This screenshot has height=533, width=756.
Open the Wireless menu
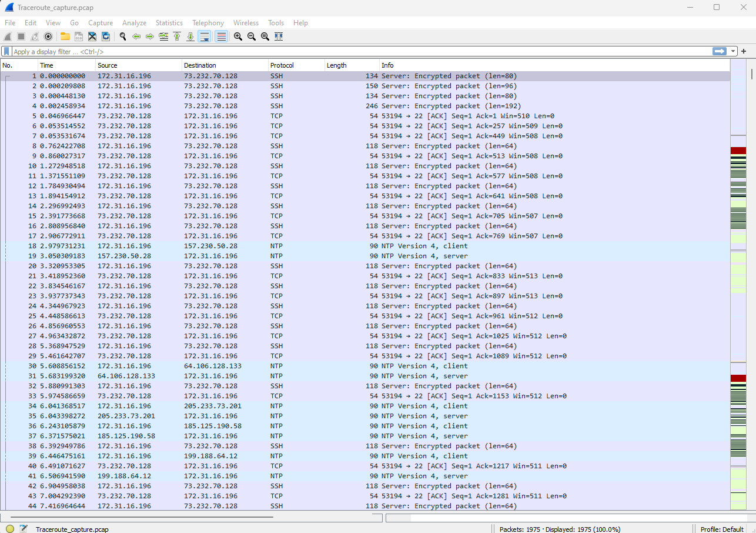click(246, 23)
